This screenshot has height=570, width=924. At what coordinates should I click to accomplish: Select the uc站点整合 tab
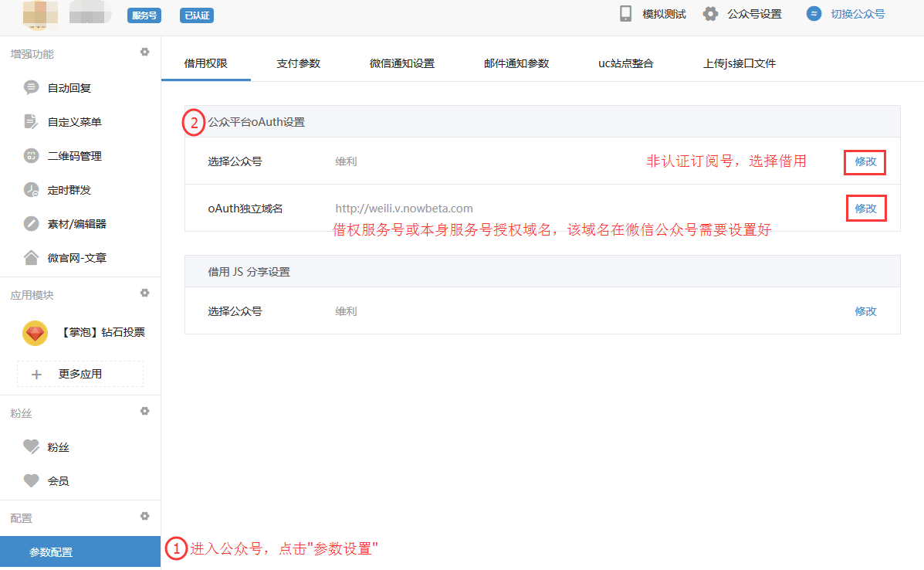coord(626,63)
